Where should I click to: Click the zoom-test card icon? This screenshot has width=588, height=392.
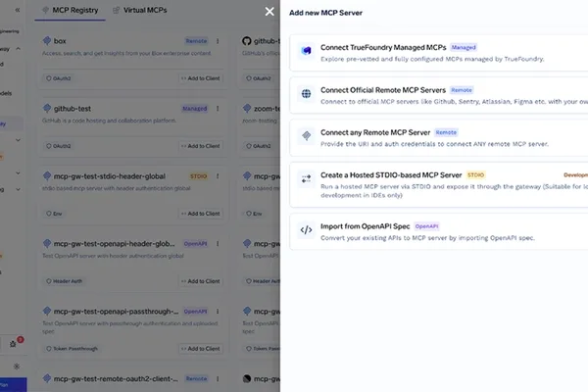click(x=247, y=108)
